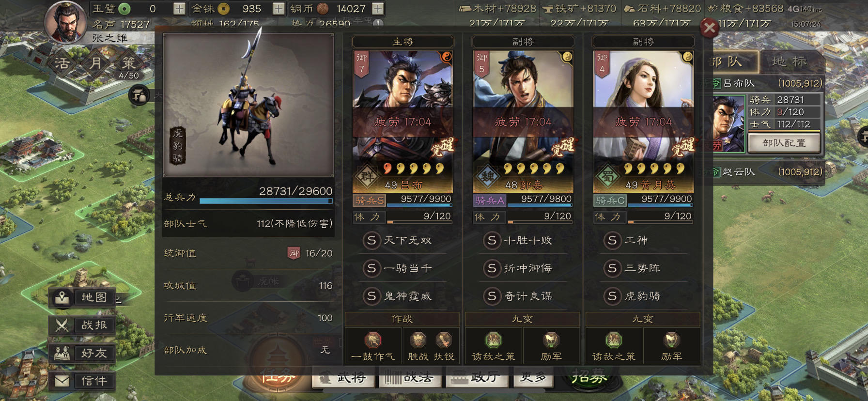Select the 励军 icon under 郭嘉
Image resolution: width=868 pixels, height=401 pixels.
point(551,340)
